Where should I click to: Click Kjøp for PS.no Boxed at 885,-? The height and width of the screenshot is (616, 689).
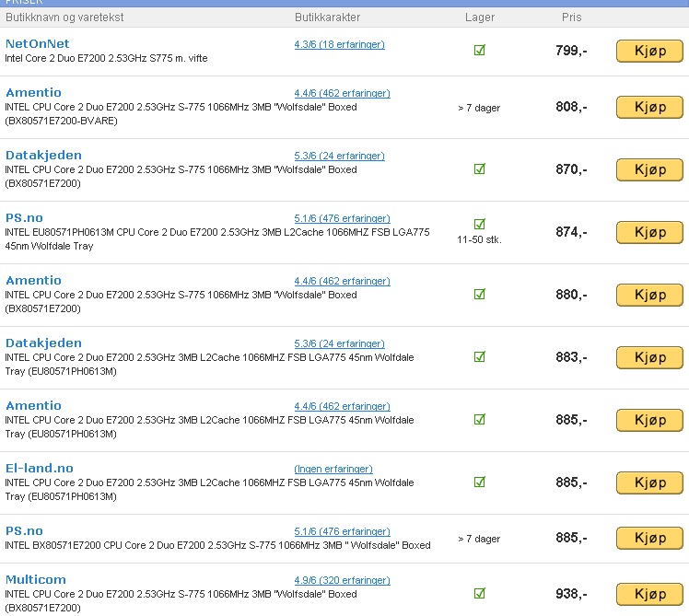pos(649,539)
